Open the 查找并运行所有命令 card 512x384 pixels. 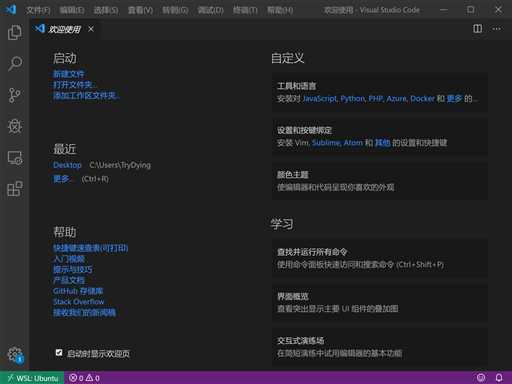click(x=380, y=258)
